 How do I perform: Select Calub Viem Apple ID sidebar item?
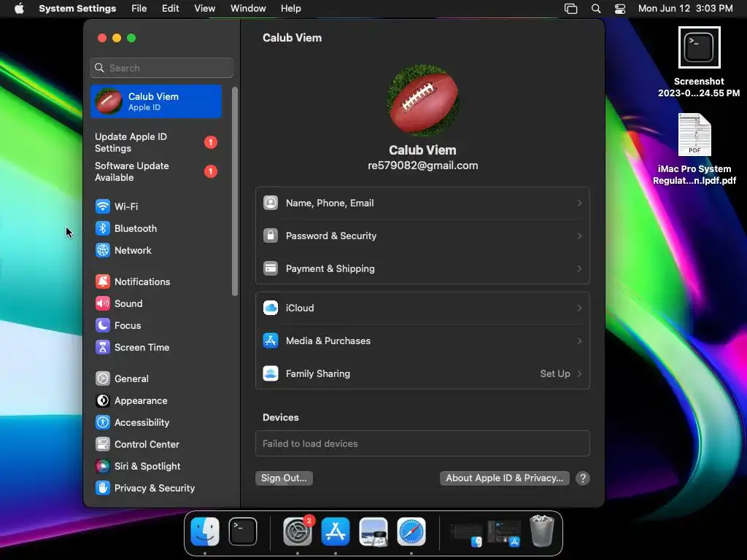pos(156,101)
